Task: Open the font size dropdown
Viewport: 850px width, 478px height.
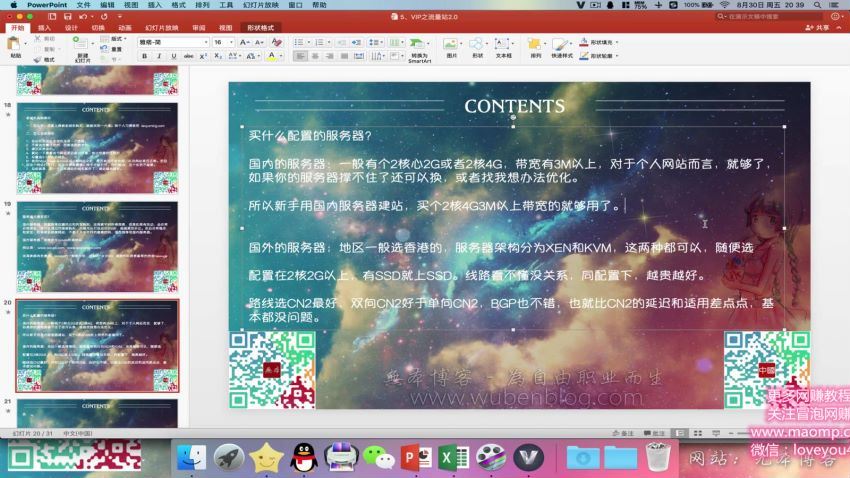Action: [x=231, y=42]
